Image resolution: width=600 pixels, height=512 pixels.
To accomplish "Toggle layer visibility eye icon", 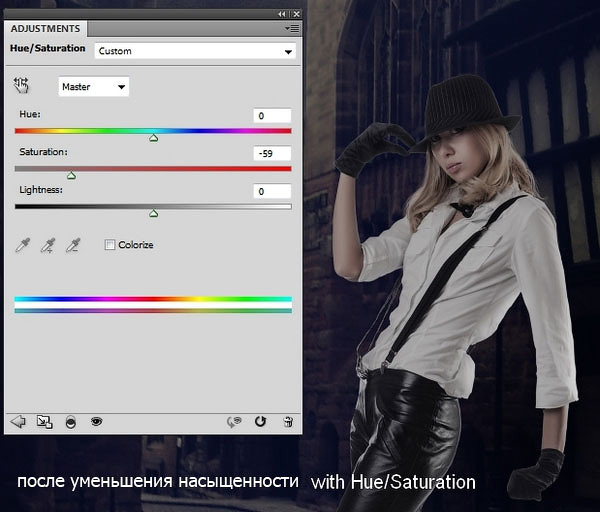I will click(x=96, y=421).
